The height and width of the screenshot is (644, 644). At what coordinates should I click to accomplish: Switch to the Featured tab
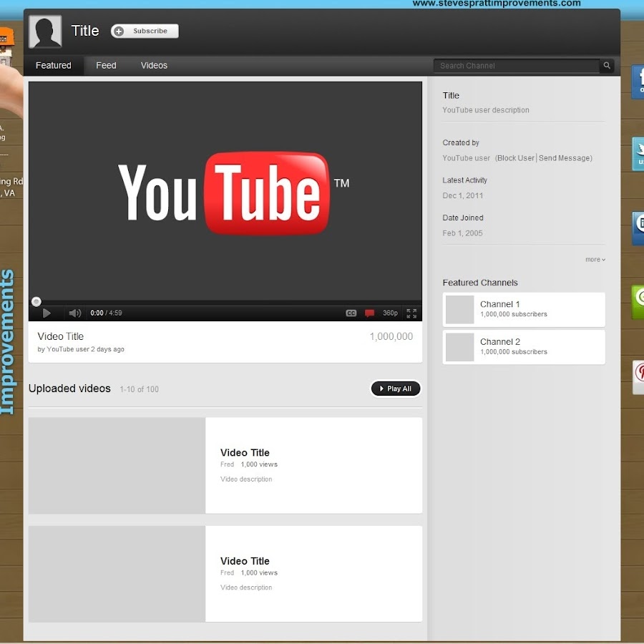click(54, 65)
